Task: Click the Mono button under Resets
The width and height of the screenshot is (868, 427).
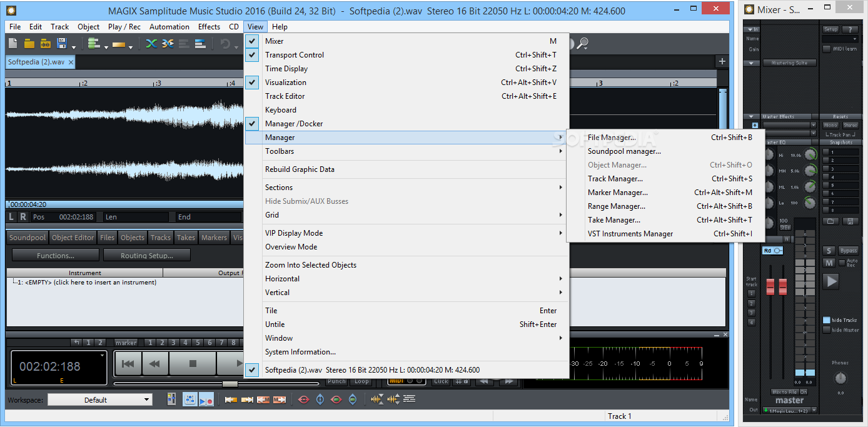Action: (x=831, y=126)
